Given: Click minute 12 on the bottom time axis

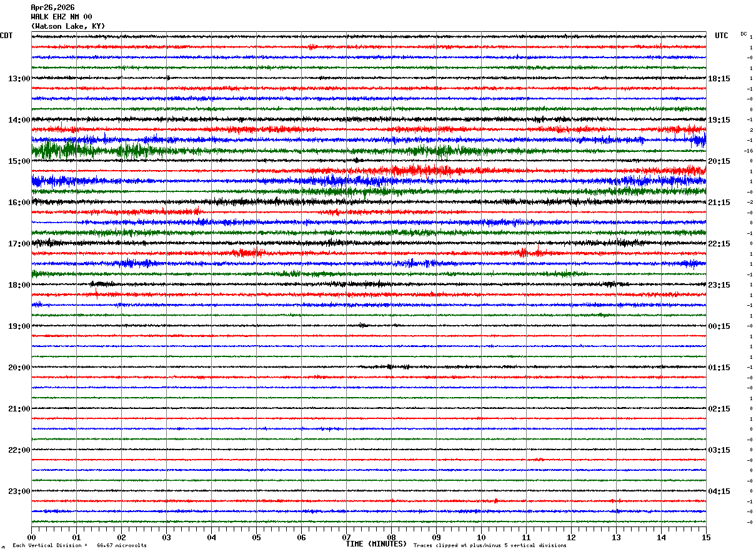Looking at the screenshot, I should click(x=571, y=537).
